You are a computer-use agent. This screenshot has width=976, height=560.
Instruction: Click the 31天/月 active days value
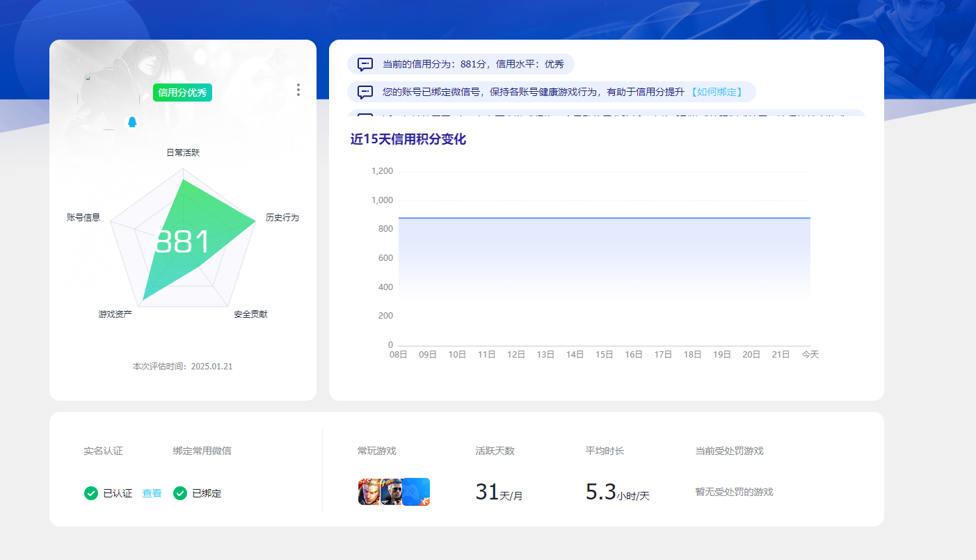pyautogui.click(x=499, y=493)
